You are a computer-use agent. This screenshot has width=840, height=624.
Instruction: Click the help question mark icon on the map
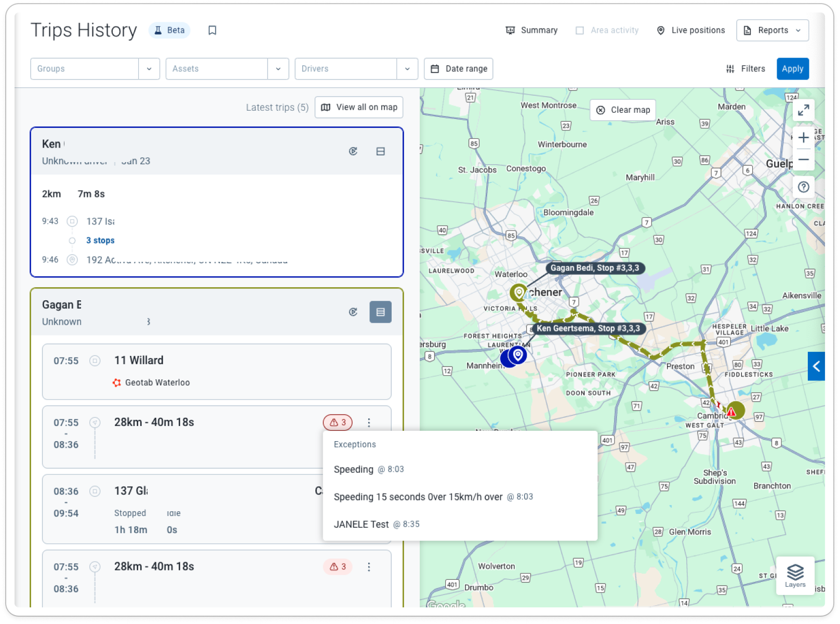803,187
